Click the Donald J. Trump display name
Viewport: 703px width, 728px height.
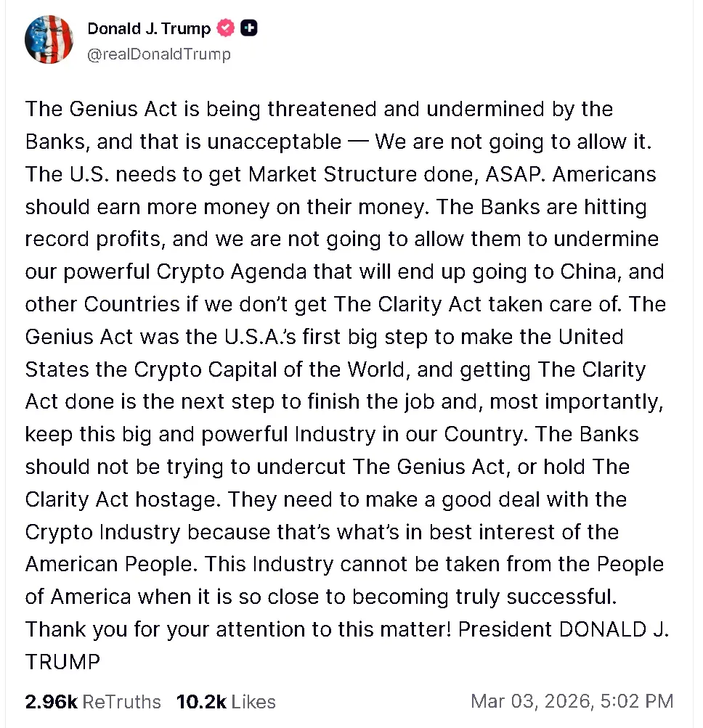coord(149,29)
